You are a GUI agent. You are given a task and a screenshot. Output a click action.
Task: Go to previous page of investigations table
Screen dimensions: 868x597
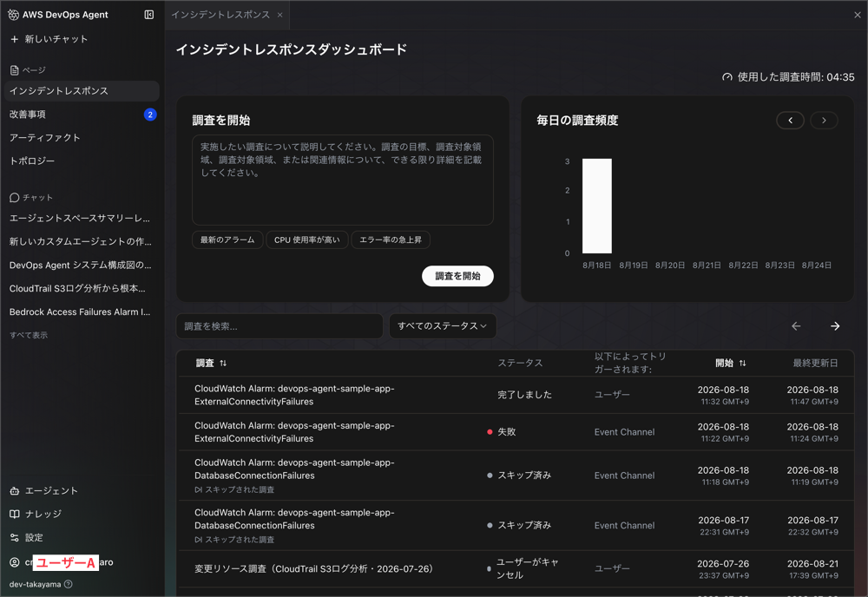point(796,326)
